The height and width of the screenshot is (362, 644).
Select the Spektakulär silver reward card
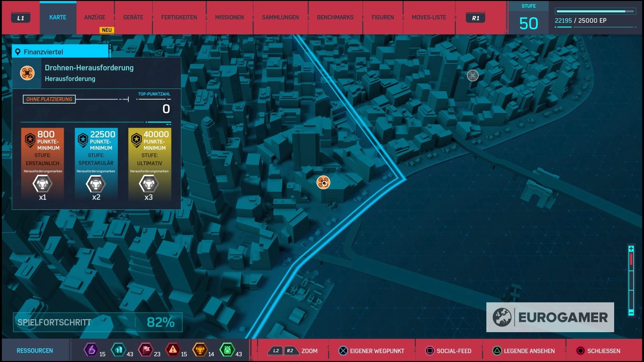[96, 164]
